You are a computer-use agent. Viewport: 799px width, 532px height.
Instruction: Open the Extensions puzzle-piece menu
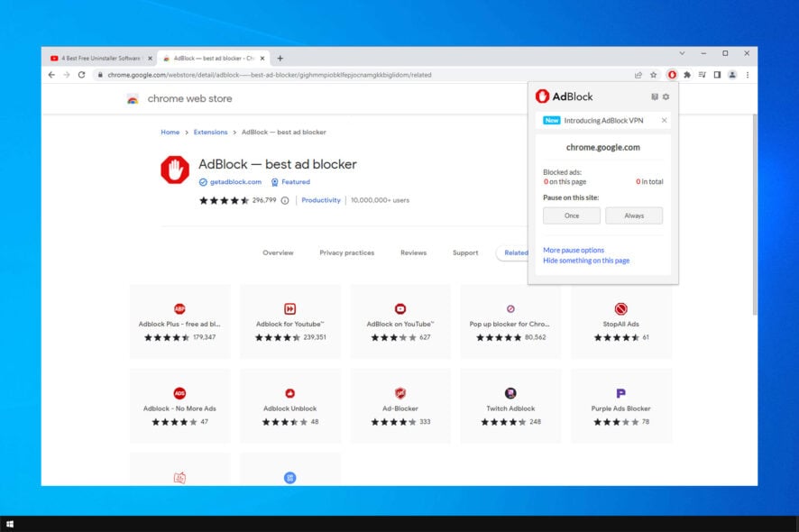[687, 75]
